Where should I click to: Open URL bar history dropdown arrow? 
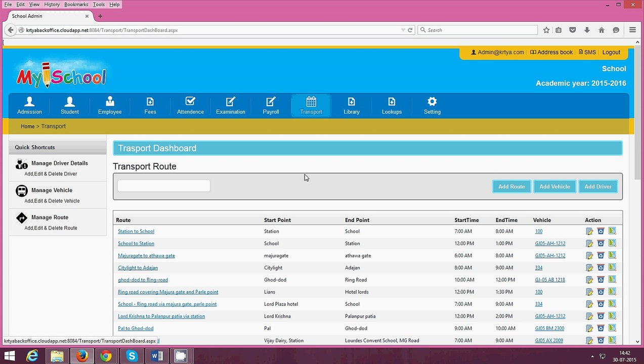(403, 30)
